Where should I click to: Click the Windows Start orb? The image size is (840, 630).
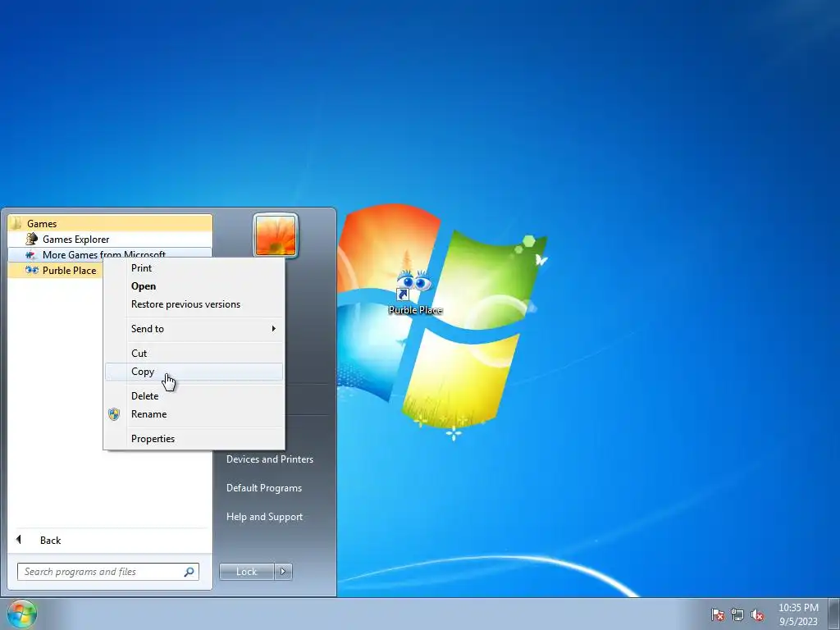coord(22,614)
